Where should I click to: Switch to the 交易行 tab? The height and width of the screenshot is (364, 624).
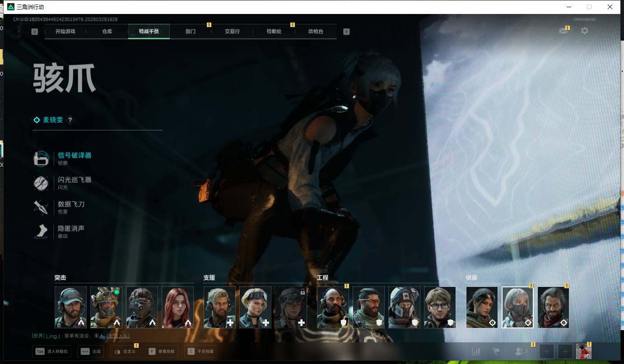tap(232, 32)
